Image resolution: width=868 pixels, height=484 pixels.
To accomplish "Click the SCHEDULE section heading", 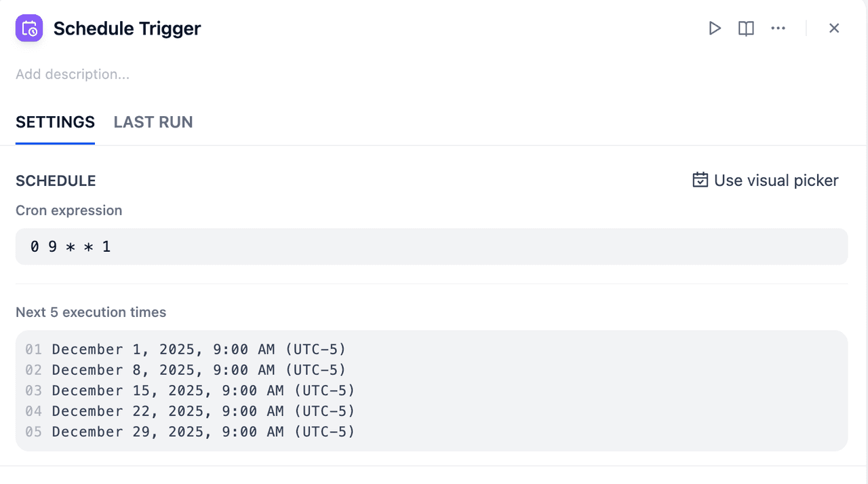I will [56, 181].
